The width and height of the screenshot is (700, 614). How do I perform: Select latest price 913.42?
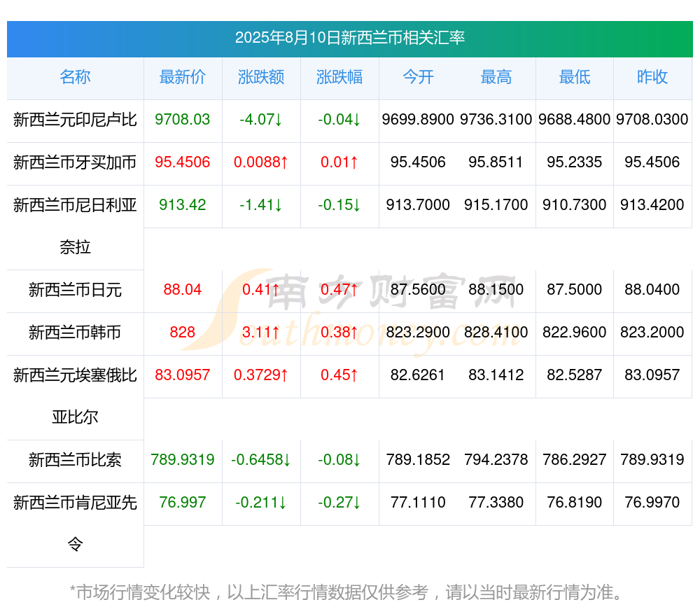tap(183, 205)
